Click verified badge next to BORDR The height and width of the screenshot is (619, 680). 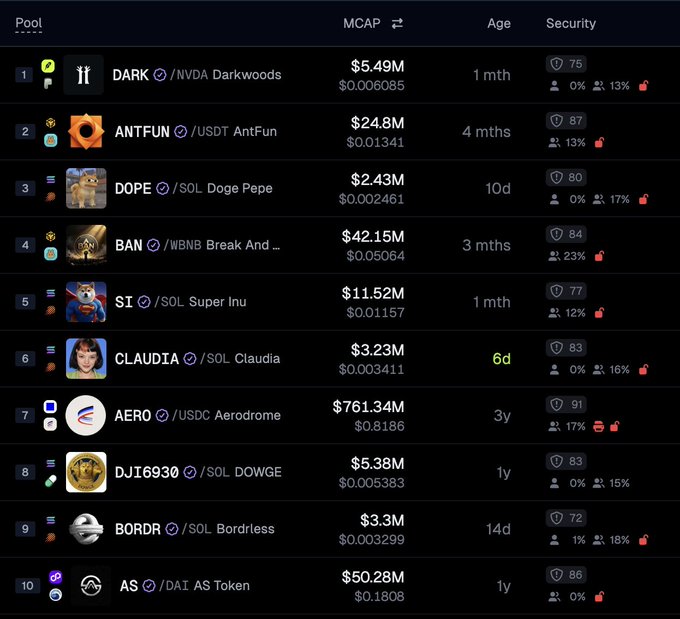[172, 529]
